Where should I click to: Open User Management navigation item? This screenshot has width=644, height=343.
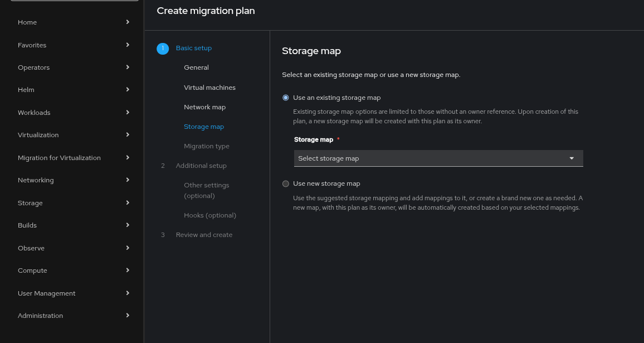[46, 293]
